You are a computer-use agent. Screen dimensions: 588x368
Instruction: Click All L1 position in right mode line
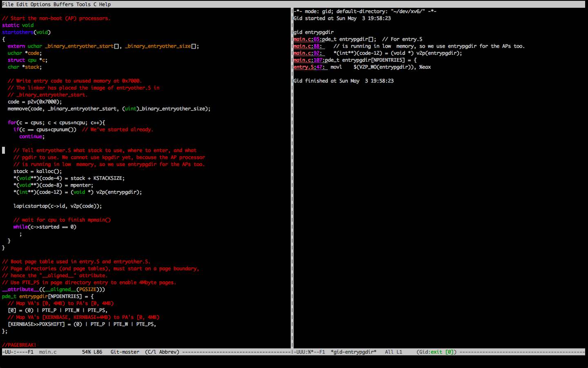pos(394,352)
